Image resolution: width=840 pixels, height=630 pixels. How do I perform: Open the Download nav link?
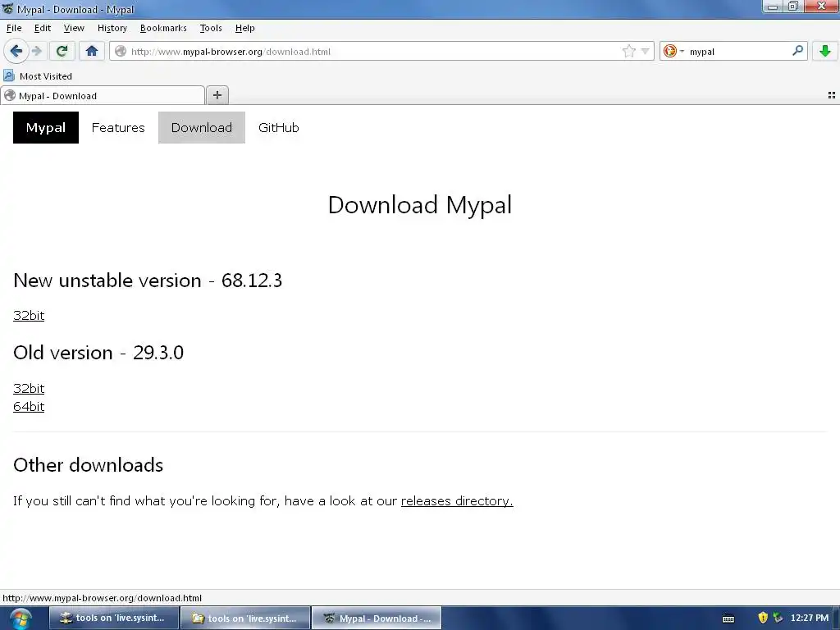202,127
